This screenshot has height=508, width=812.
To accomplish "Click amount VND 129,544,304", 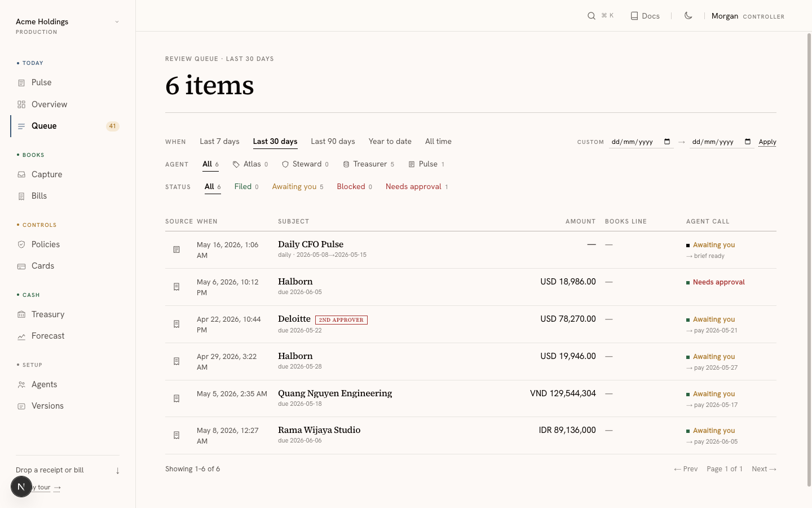I will (563, 393).
